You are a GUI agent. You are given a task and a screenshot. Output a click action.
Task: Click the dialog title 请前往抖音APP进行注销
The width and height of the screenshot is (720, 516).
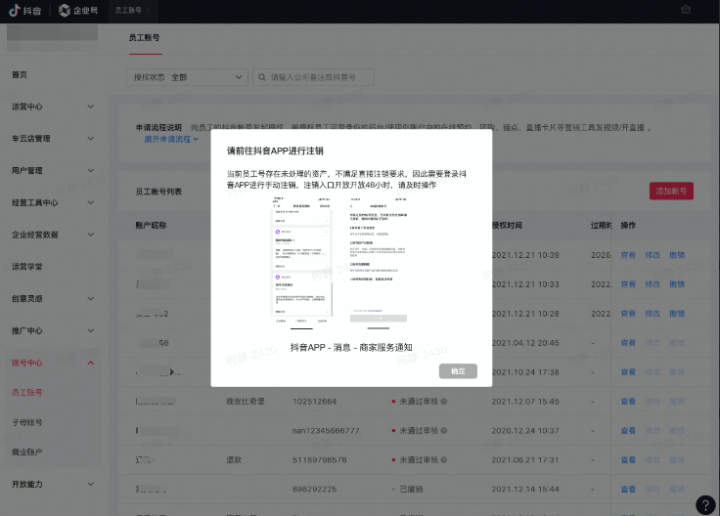[x=275, y=151]
